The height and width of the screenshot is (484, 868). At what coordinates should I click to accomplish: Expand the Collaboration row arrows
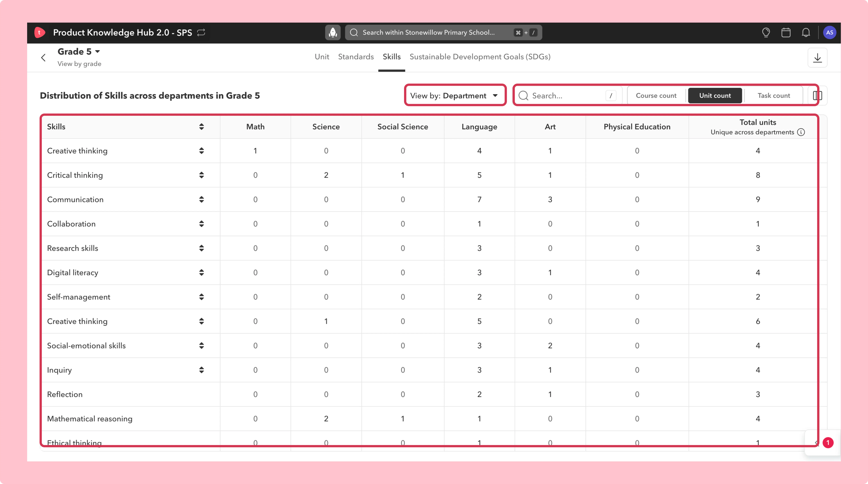(201, 224)
